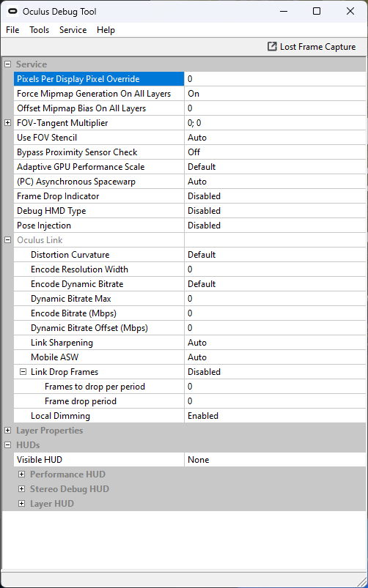Click the window resize grip corner
Viewport: 368px width, 588px height.
pos(361,581)
